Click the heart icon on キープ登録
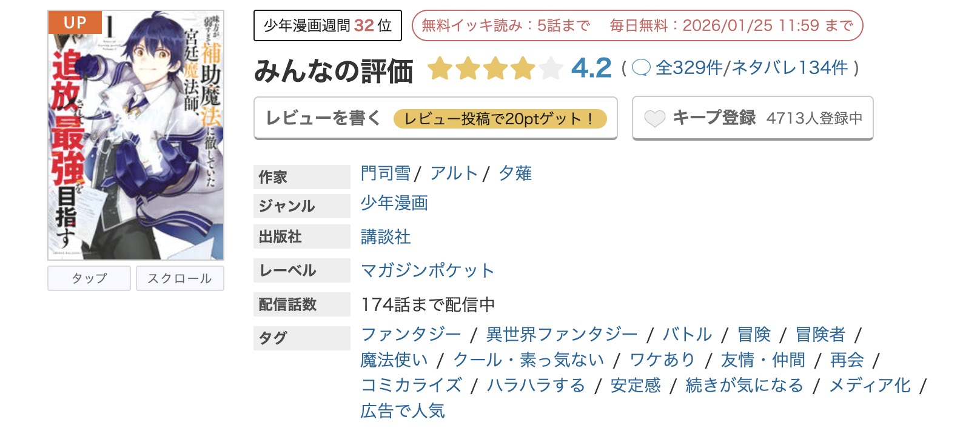This screenshot has height=445, width=980. pyautogui.click(x=655, y=118)
